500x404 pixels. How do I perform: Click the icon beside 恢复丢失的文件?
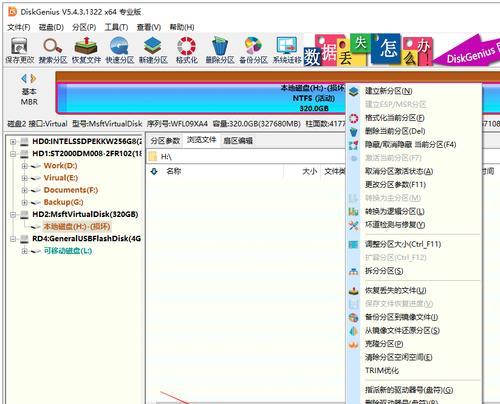click(354, 290)
